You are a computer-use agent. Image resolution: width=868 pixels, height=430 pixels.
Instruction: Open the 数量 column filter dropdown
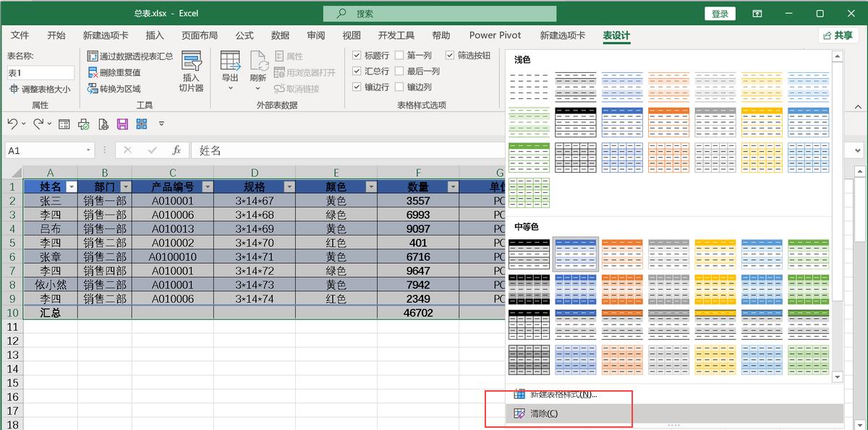click(x=453, y=186)
